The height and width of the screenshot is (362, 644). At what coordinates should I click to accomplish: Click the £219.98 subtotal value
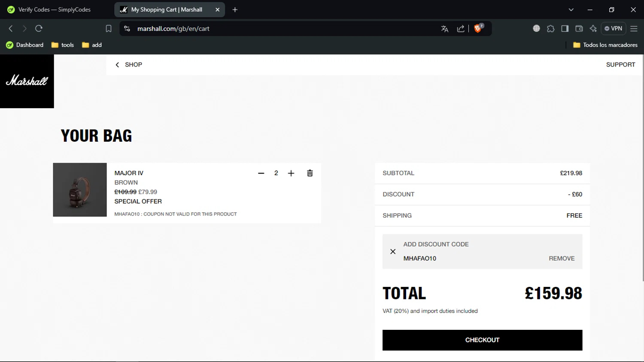point(571,173)
